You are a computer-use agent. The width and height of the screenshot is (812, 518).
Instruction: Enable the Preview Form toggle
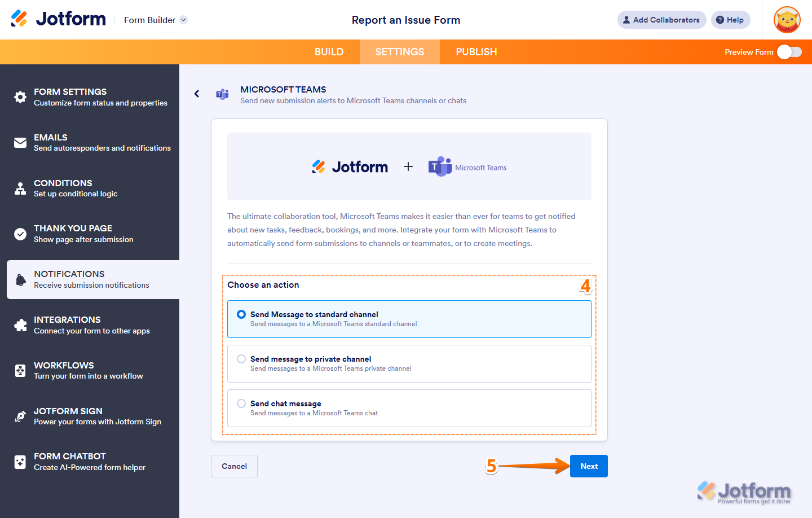click(x=789, y=51)
